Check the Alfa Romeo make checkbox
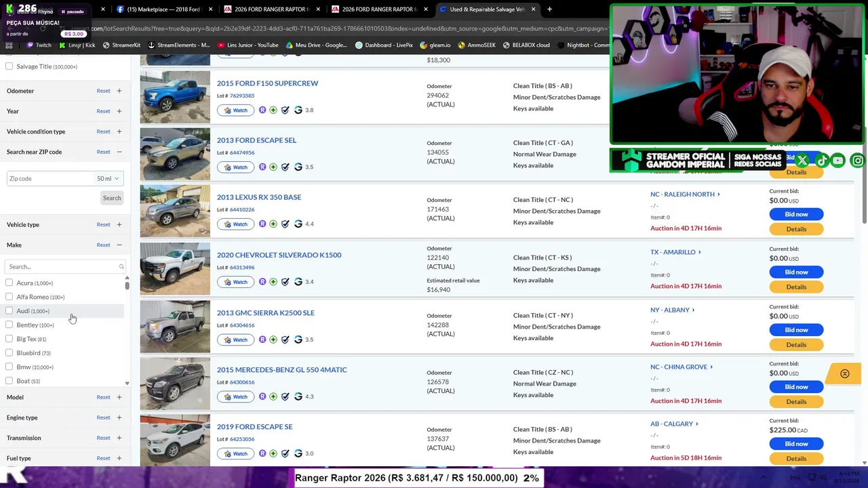 [9, 297]
